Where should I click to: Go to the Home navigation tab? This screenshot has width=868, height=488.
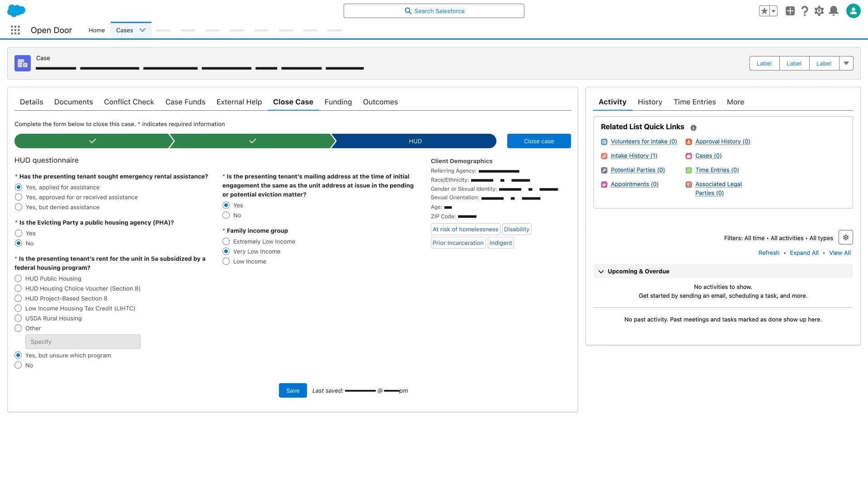click(97, 30)
